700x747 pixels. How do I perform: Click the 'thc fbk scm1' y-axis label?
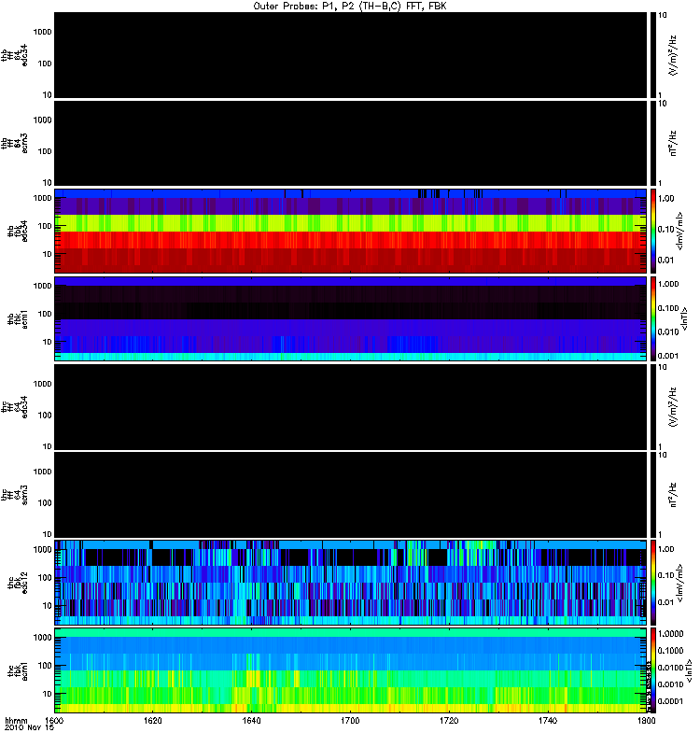click(x=18, y=670)
